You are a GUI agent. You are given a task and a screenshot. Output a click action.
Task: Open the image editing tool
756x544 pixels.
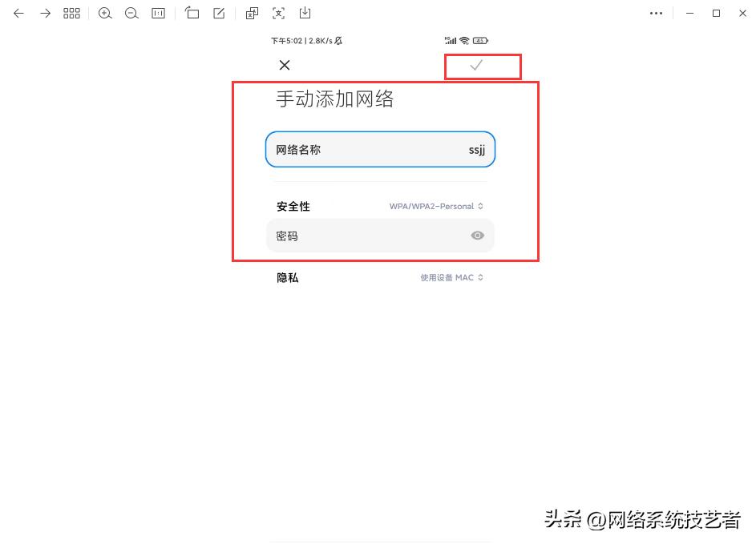tap(217, 13)
